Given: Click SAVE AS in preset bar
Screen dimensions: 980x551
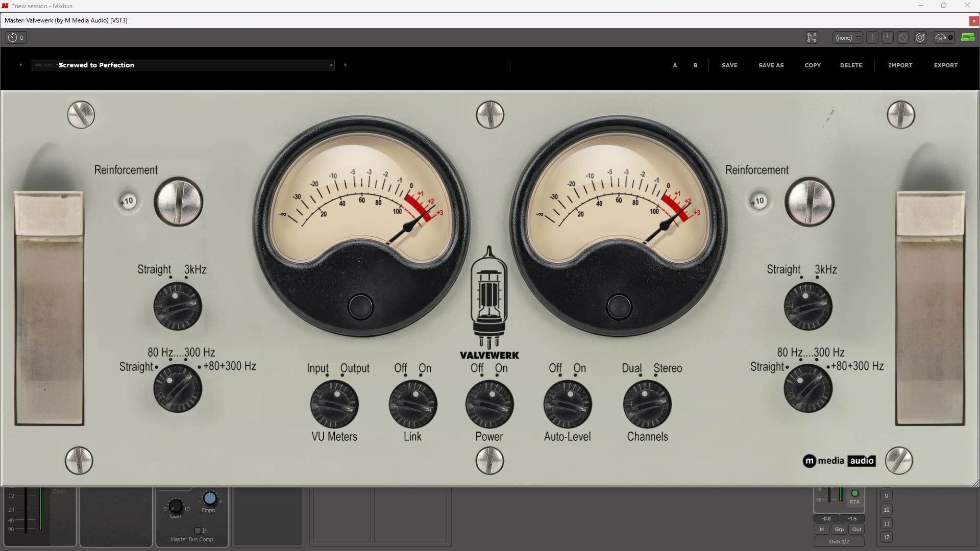Looking at the screenshot, I should click(771, 65).
